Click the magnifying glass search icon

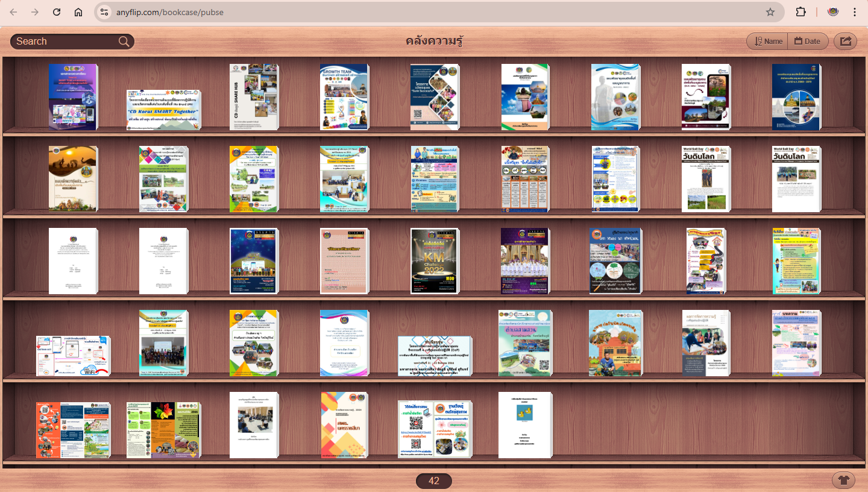(124, 41)
